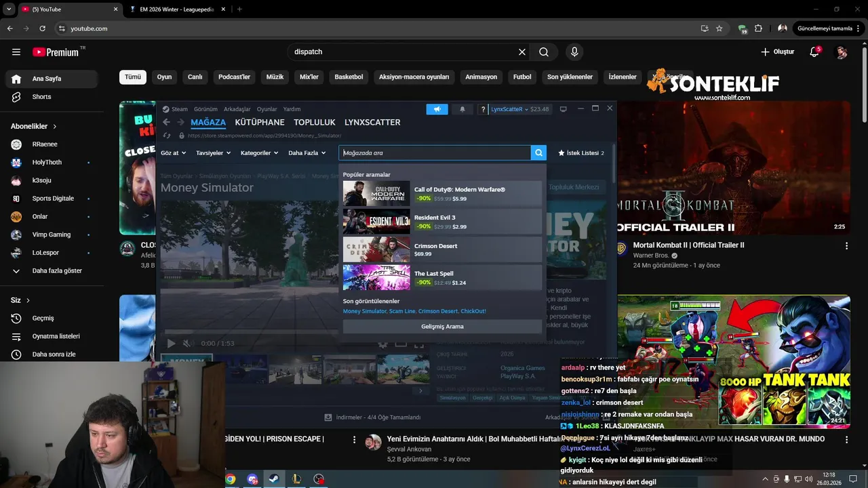Open YouTube notifications bell
The height and width of the screenshot is (488, 868).
pyautogui.click(x=814, y=52)
